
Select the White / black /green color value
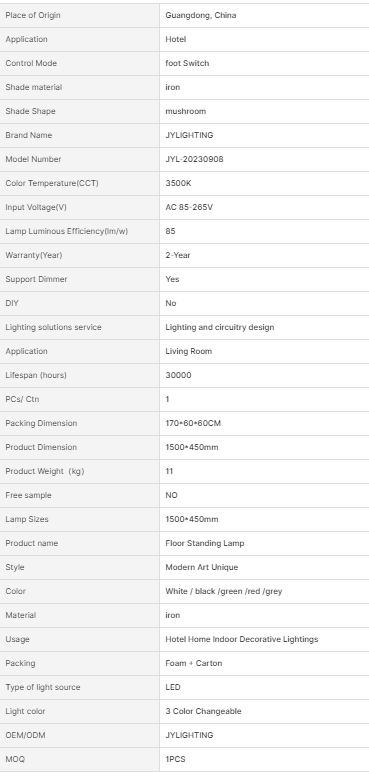point(224,591)
